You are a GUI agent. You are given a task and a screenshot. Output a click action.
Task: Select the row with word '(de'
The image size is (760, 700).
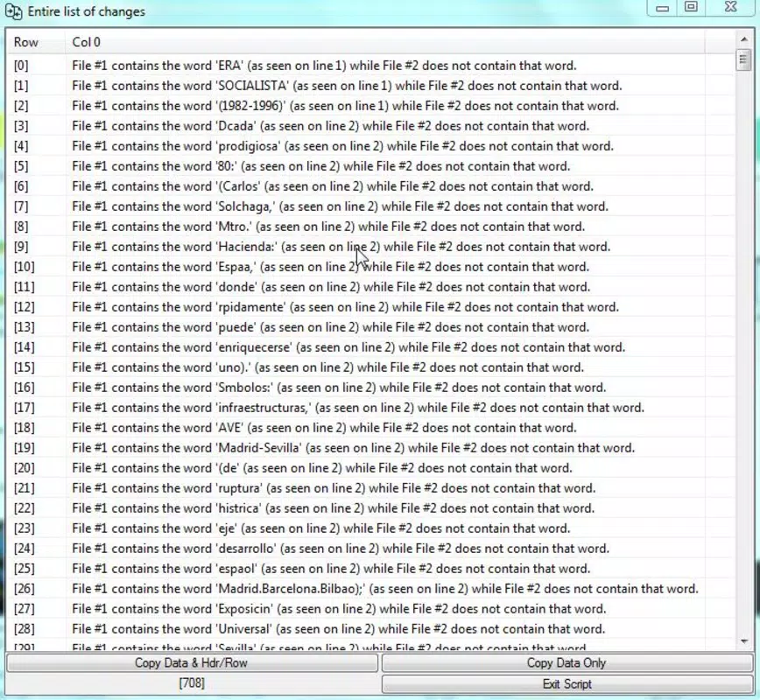tap(371, 468)
